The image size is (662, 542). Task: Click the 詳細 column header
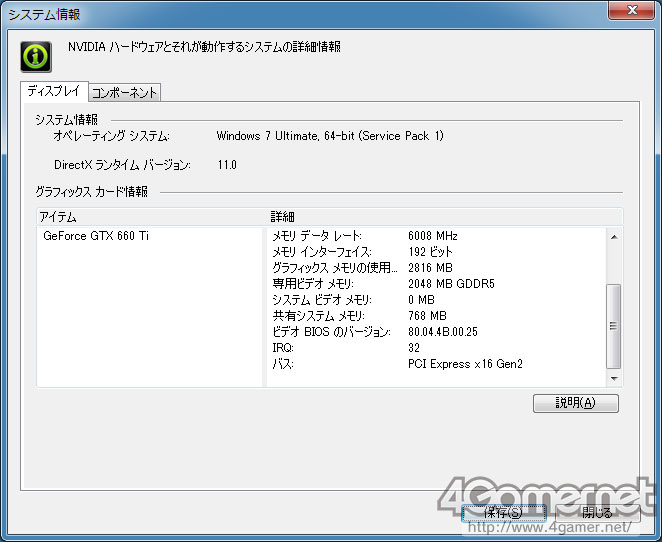[x=445, y=217]
